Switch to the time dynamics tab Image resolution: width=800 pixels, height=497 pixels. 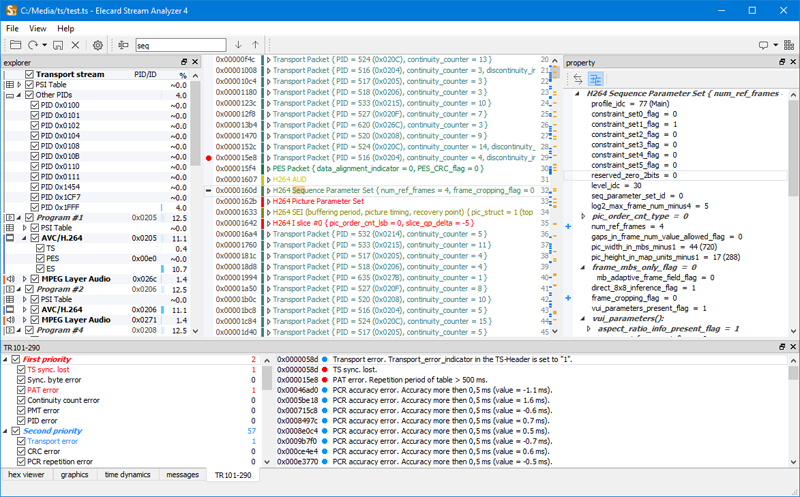(x=128, y=475)
